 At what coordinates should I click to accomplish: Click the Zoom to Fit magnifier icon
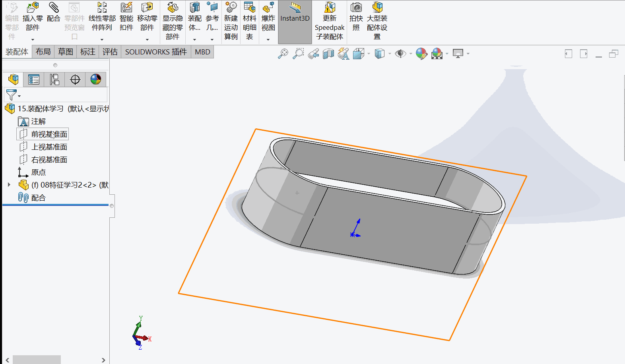[283, 54]
